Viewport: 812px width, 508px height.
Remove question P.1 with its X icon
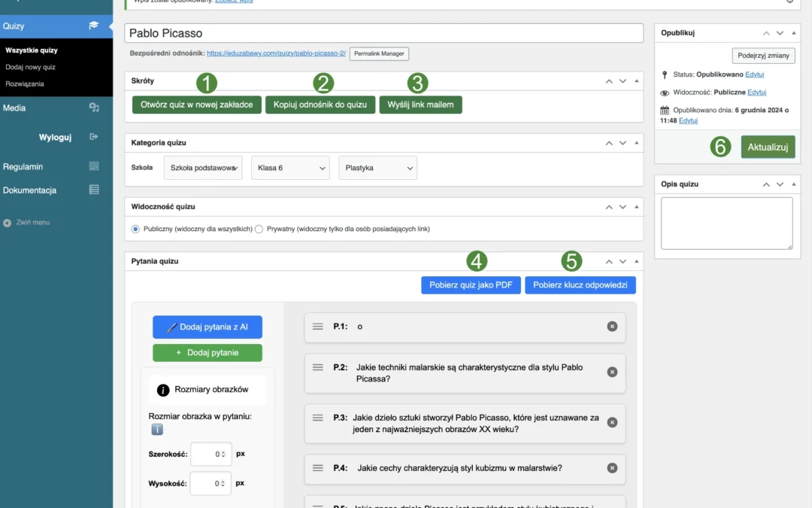coord(612,326)
